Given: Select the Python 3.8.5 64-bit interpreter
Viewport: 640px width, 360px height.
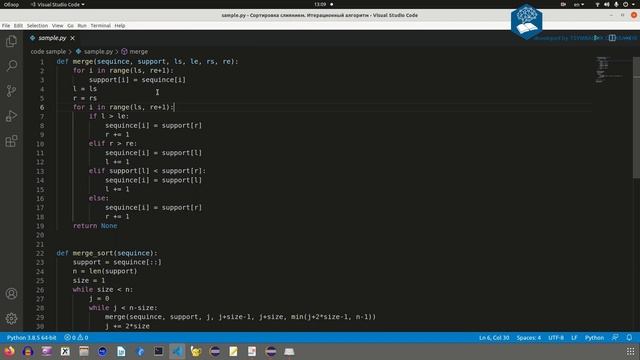Looking at the screenshot, I should 31,338.
